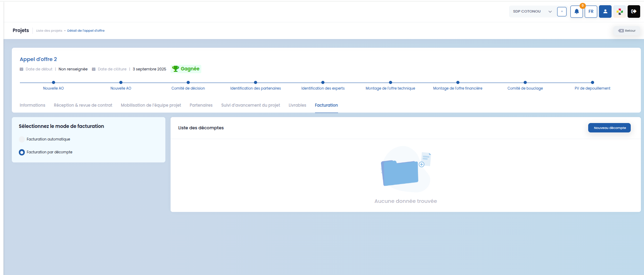This screenshot has width=644, height=275.
Task: Open the Livrables tab
Action: coord(297,105)
